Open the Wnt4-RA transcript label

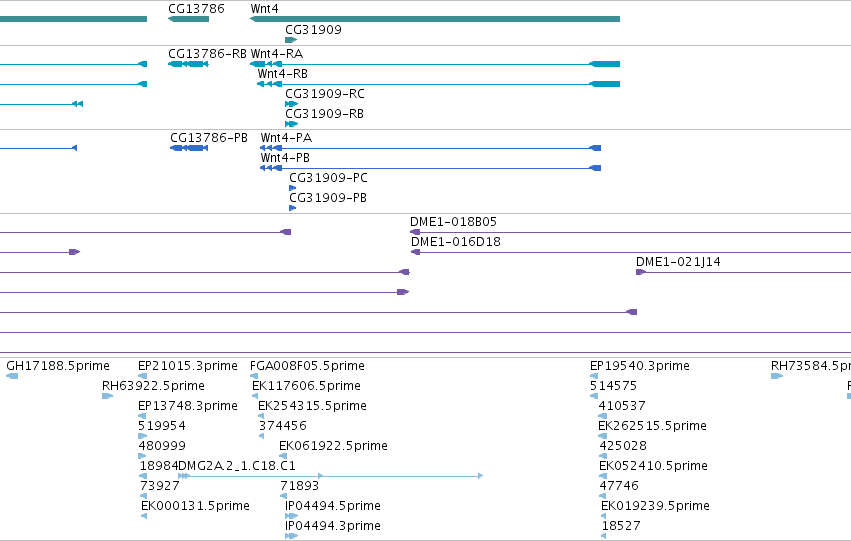pos(277,54)
